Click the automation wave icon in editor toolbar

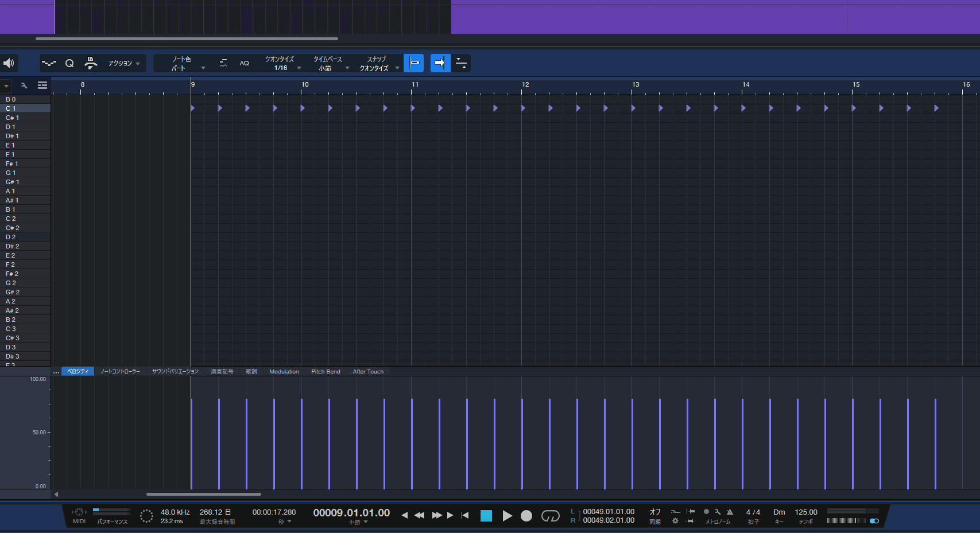tap(49, 63)
